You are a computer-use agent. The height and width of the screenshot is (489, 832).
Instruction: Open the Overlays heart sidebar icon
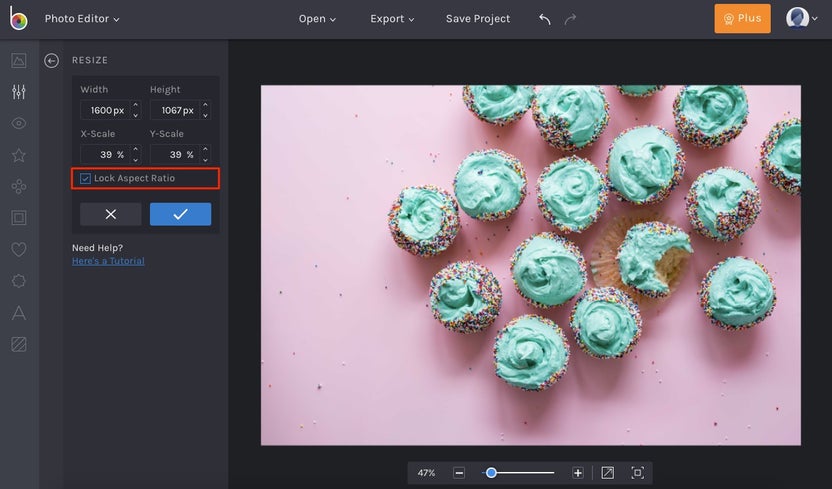[x=19, y=249]
